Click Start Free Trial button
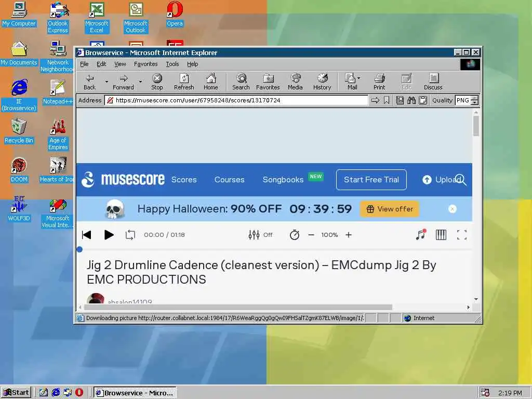This screenshot has height=399, width=532. tap(371, 180)
